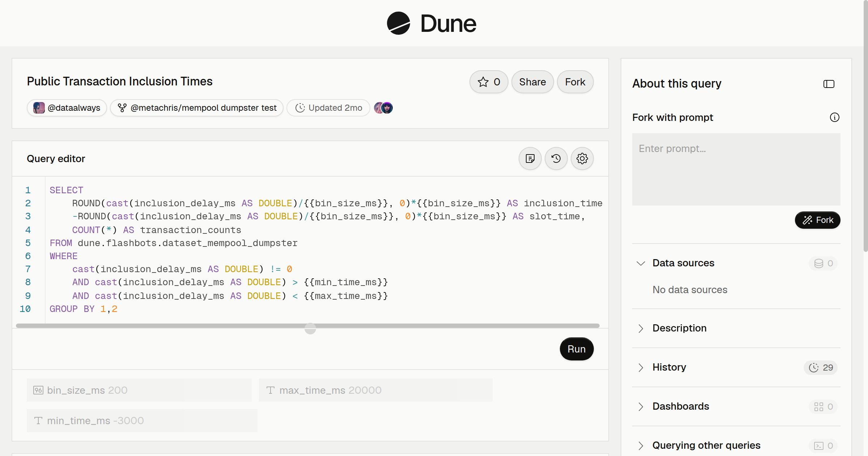This screenshot has width=868, height=456.
Task: Open @metachris/mempool dumpster test link
Action: (196, 108)
